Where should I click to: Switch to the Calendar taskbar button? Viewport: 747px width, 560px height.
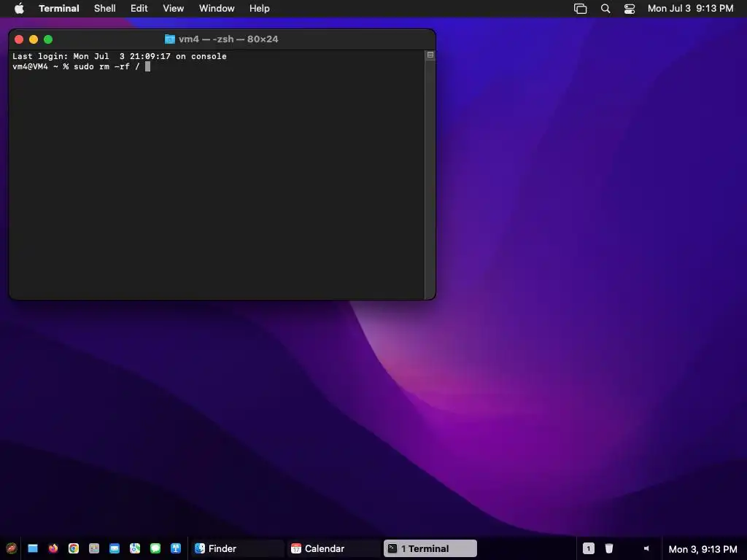[333, 548]
